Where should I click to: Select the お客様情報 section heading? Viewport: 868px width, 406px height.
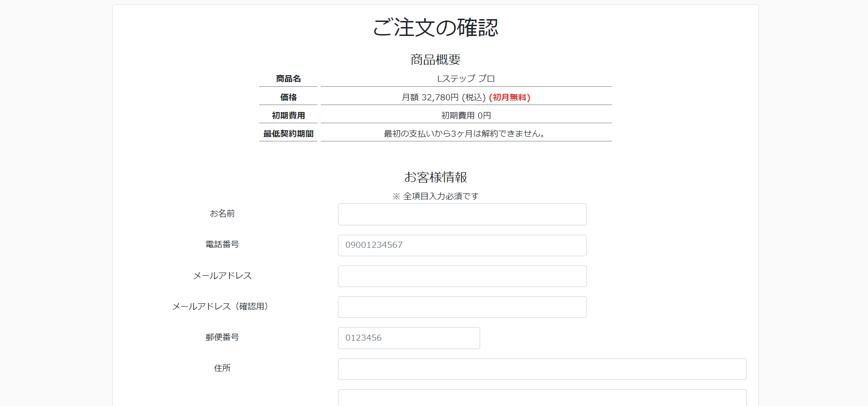tap(435, 177)
